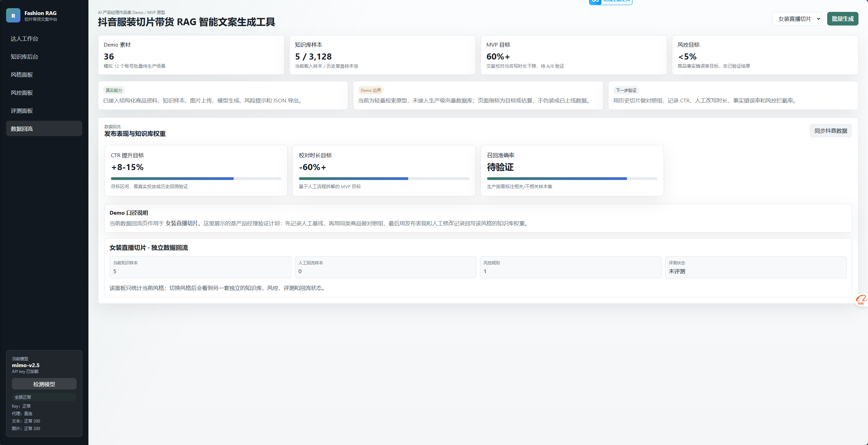Click the 风控规则 stat box
The width and height of the screenshot is (868, 445).
coord(571,267)
